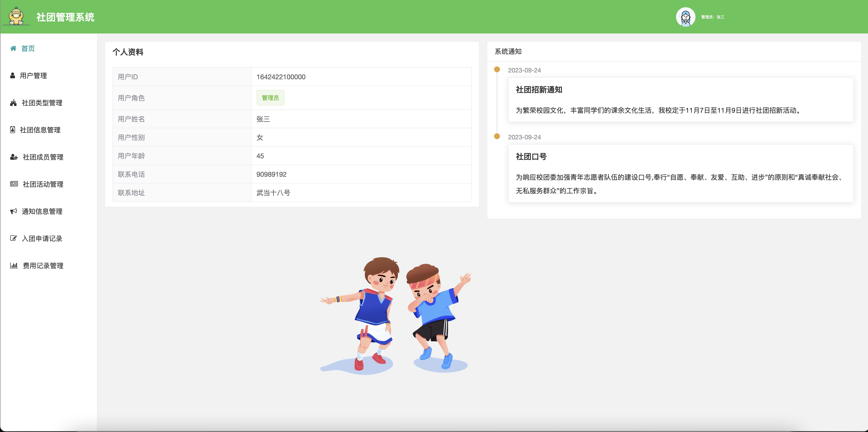The width and height of the screenshot is (868, 432).
Task: Click the club activity newspaper icon
Action: click(14, 184)
